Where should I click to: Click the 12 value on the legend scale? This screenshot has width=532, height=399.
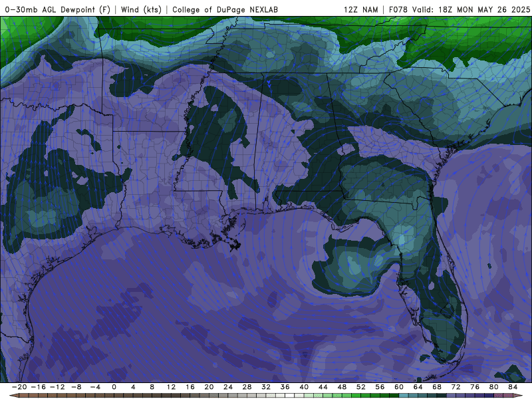[171, 387]
